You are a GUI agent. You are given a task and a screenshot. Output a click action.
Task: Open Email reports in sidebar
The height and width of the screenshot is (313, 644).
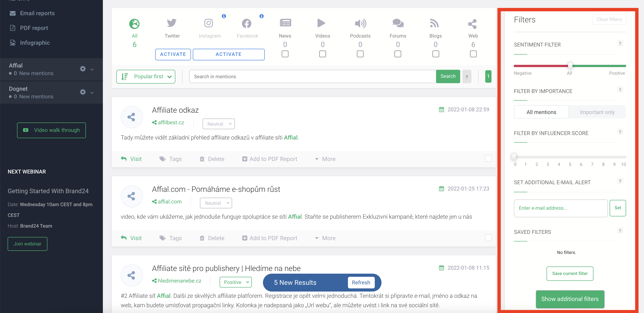[32, 13]
